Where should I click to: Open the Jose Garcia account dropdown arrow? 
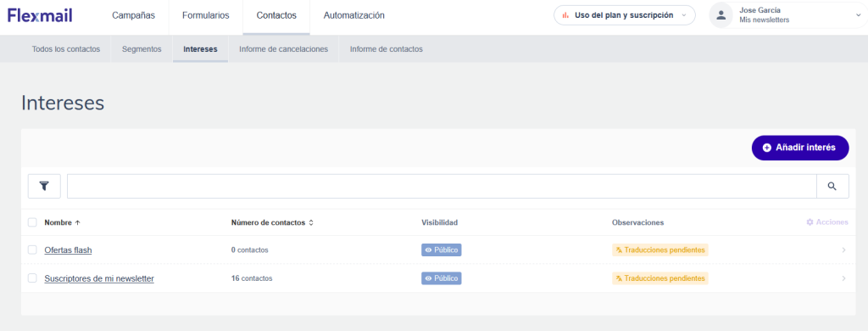(858, 15)
